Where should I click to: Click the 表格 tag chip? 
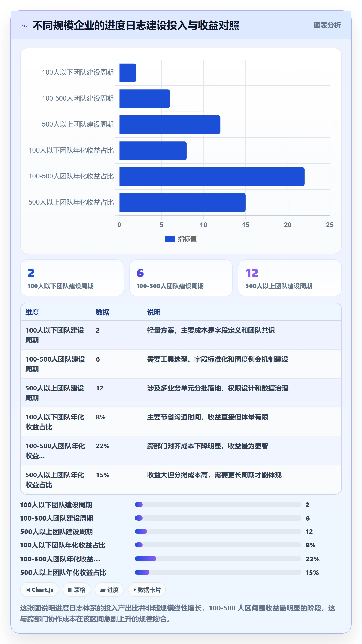click(x=77, y=590)
